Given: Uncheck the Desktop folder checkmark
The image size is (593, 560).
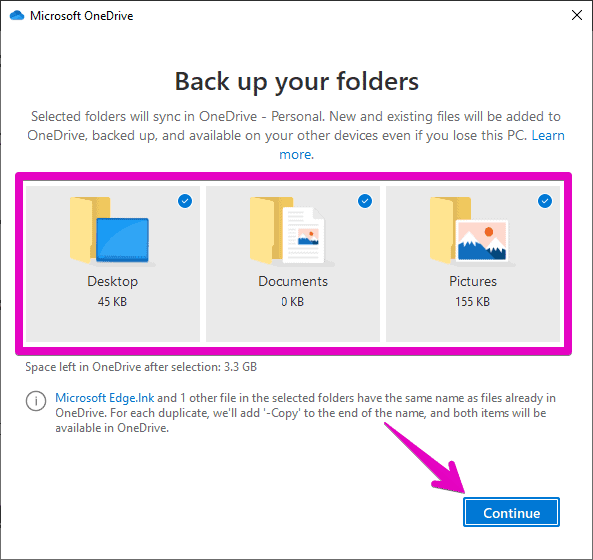Looking at the screenshot, I should pos(185,201).
